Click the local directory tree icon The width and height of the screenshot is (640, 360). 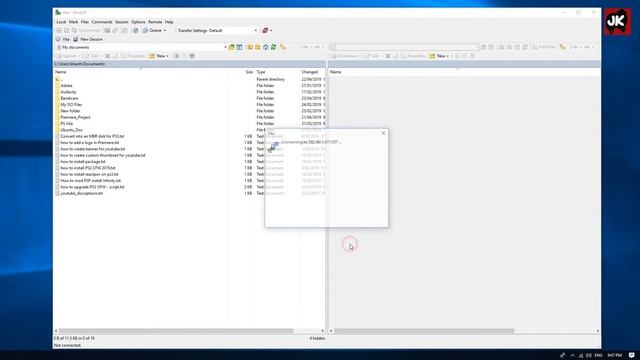283,47
